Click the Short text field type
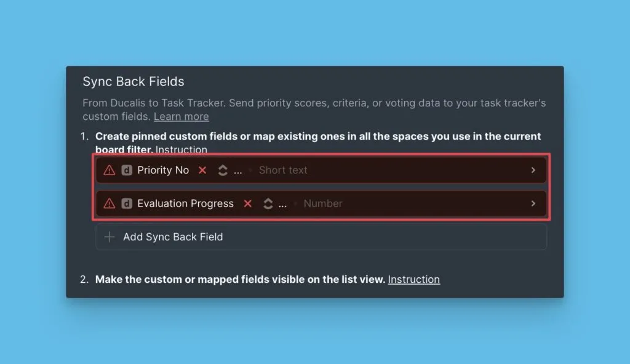The width and height of the screenshot is (630, 364). click(x=283, y=170)
